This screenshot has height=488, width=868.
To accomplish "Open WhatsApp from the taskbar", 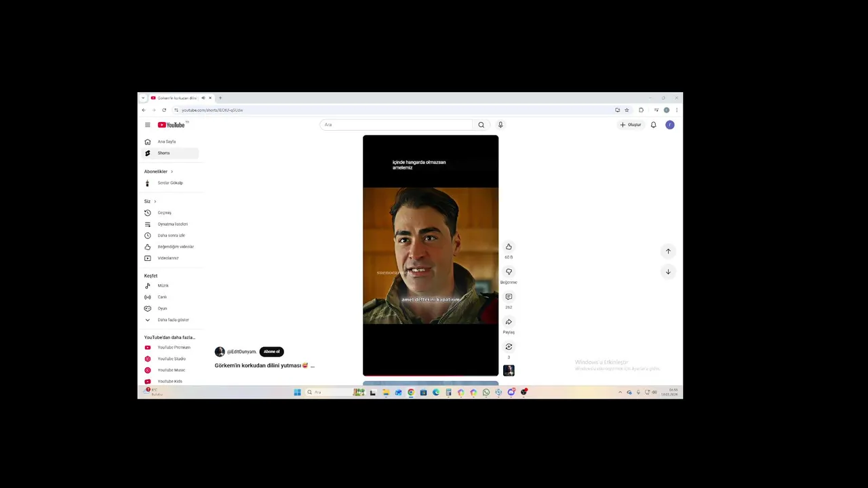I will pos(486,392).
